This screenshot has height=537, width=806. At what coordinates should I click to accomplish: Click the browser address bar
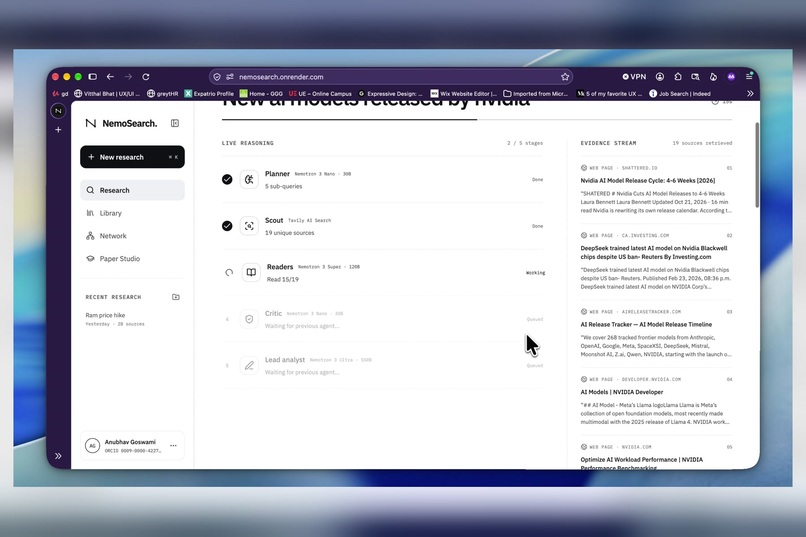(x=391, y=77)
